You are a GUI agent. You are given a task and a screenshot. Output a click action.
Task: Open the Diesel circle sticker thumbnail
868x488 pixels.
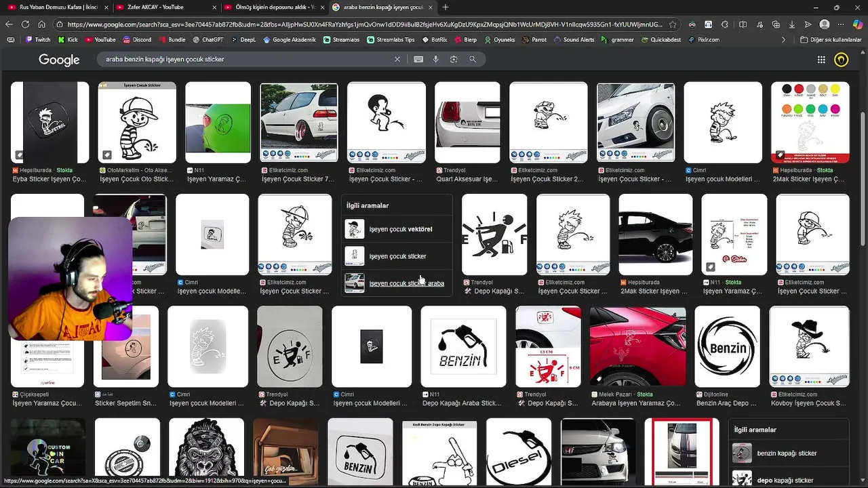click(519, 453)
